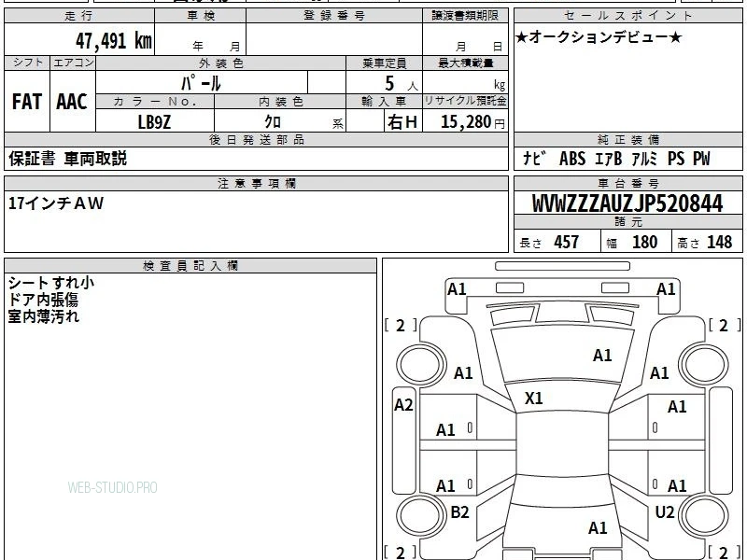
Task: Click the 注意事項欄 header
Action: point(256,183)
